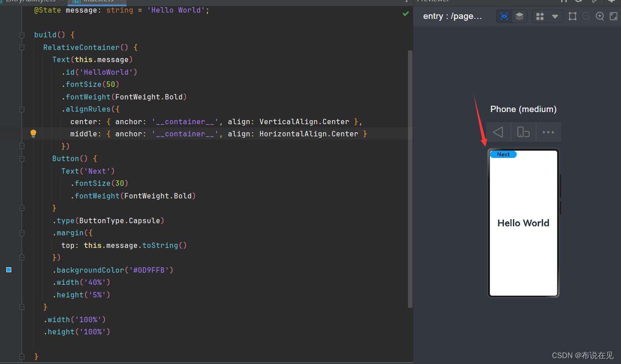621x364 pixels.
Task: Click the .height('100%') line
Action: coord(77,332)
